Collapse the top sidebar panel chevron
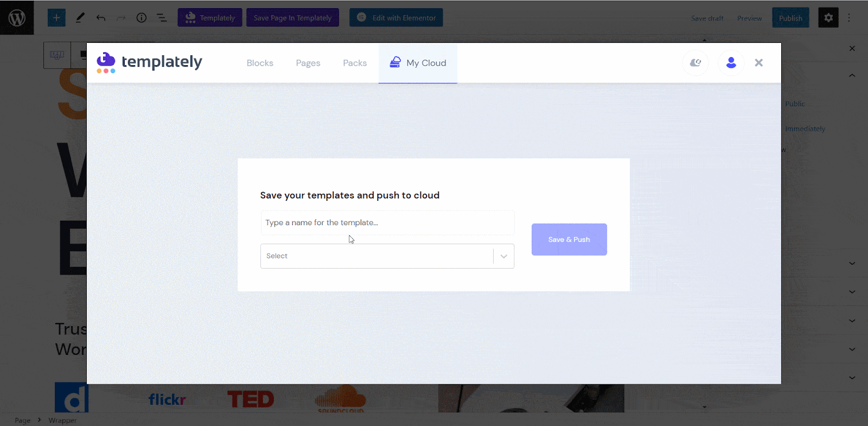 (x=852, y=75)
